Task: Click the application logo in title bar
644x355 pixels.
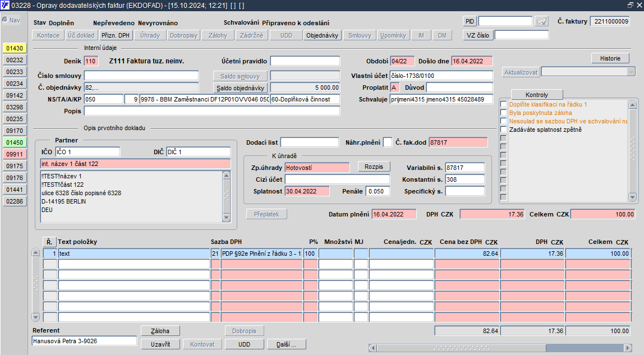Action: (x=5, y=5)
